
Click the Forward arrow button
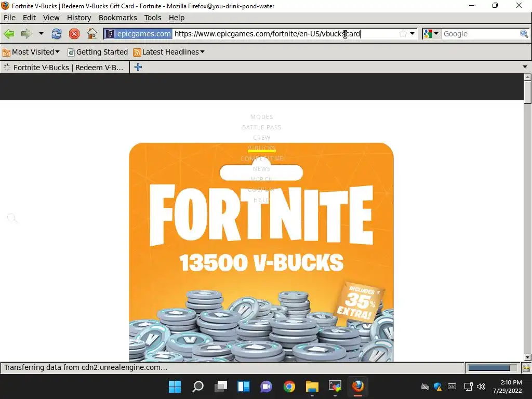click(x=26, y=34)
